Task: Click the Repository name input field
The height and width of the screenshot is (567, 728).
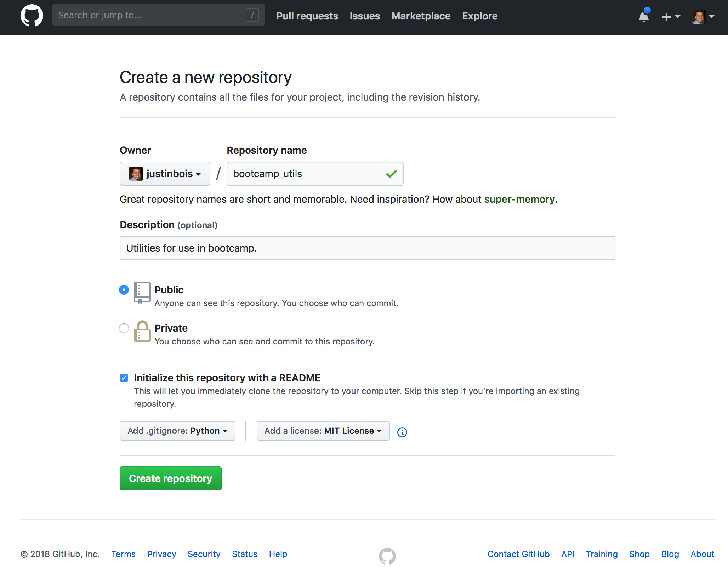Action: (x=315, y=174)
